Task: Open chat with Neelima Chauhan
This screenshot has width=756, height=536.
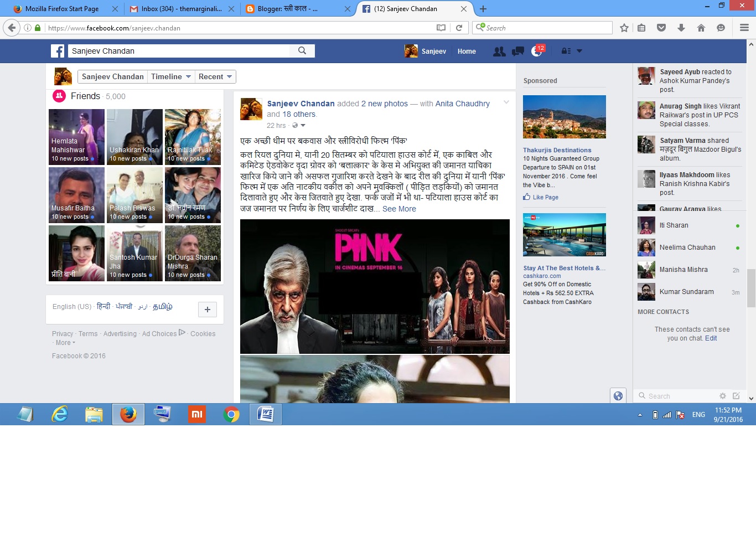Action: pos(689,248)
